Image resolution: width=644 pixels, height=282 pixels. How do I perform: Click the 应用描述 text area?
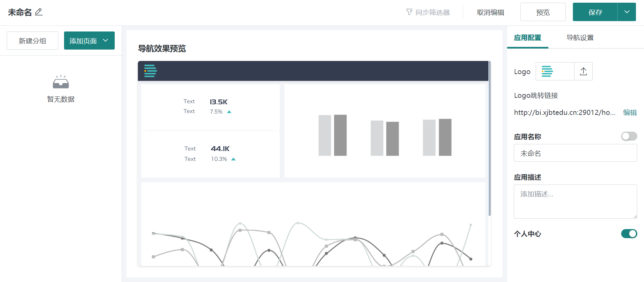(x=575, y=202)
